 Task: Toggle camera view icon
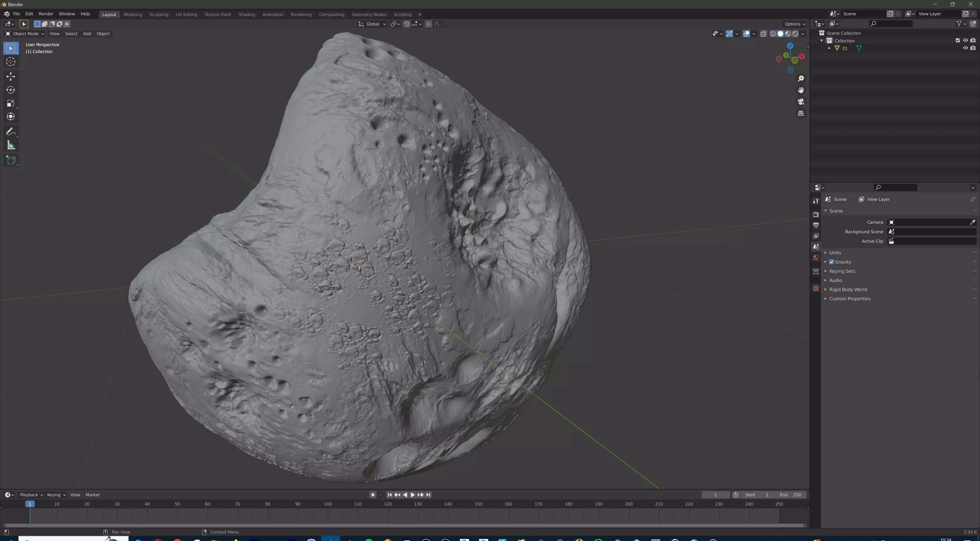click(801, 102)
